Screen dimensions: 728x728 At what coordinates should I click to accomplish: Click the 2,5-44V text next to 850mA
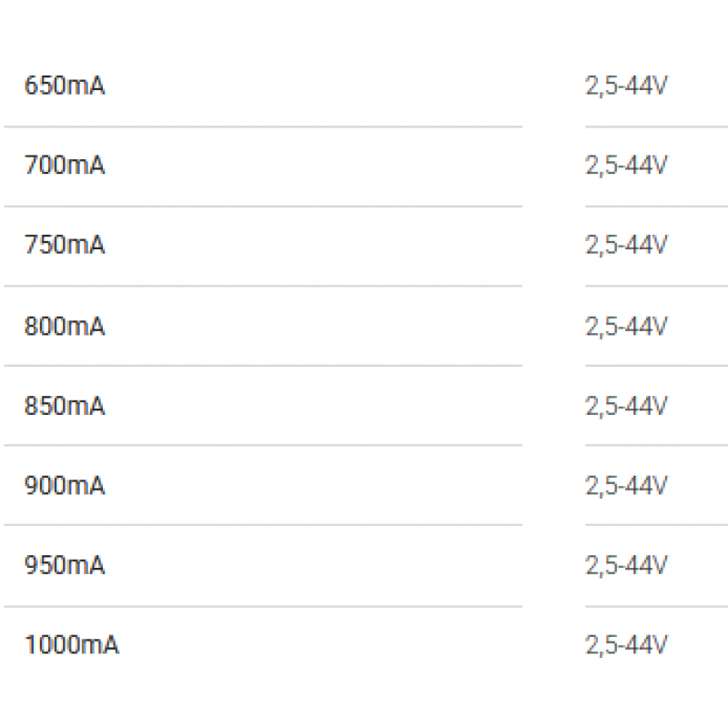pyautogui.click(x=626, y=406)
